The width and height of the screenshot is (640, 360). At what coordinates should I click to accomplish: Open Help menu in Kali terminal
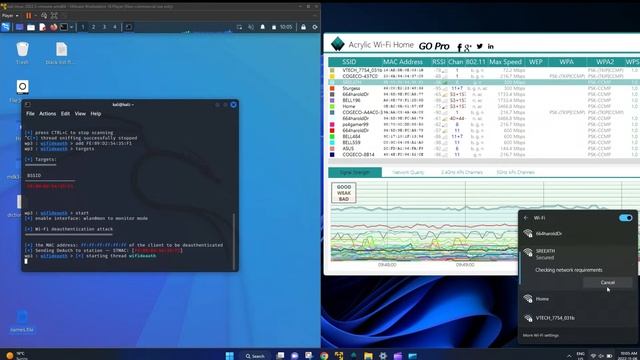[96, 113]
